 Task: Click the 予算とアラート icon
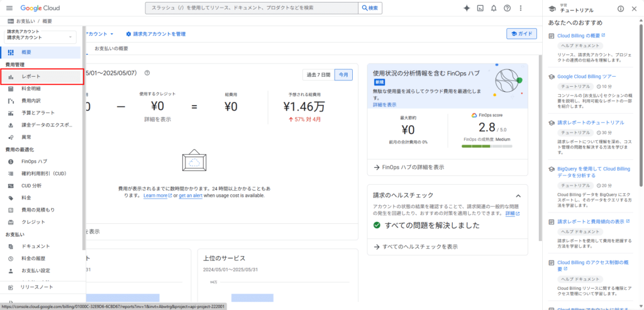(11, 113)
